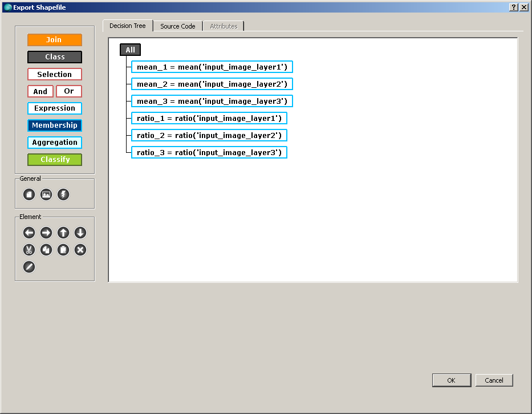The image size is (532, 414).
Task: Delete the element with the X icon
Action: pos(80,250)
